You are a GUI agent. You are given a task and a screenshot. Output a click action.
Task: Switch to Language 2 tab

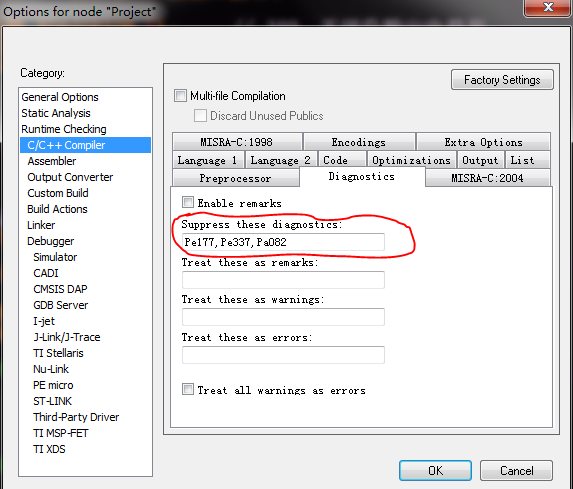pos(281,160)
